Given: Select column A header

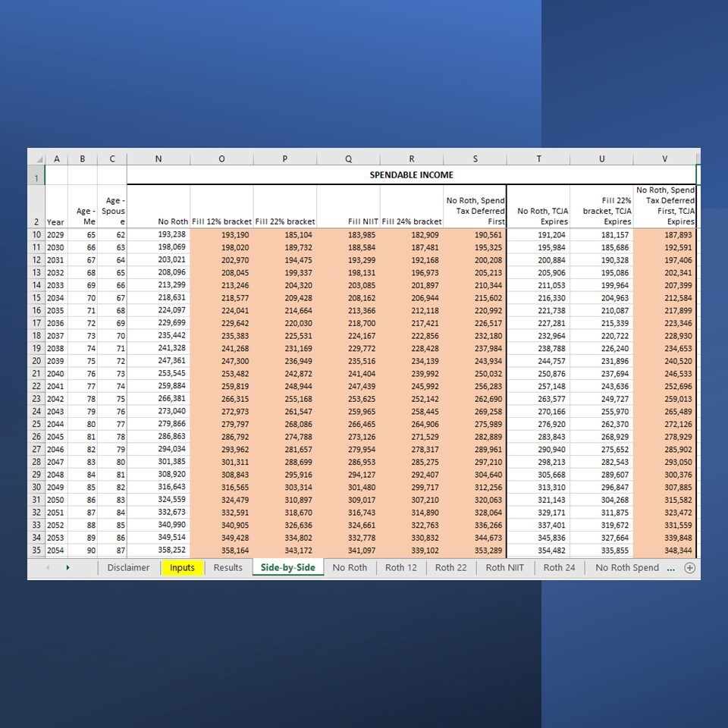Looking at the screenshot, I should point(57,158).
